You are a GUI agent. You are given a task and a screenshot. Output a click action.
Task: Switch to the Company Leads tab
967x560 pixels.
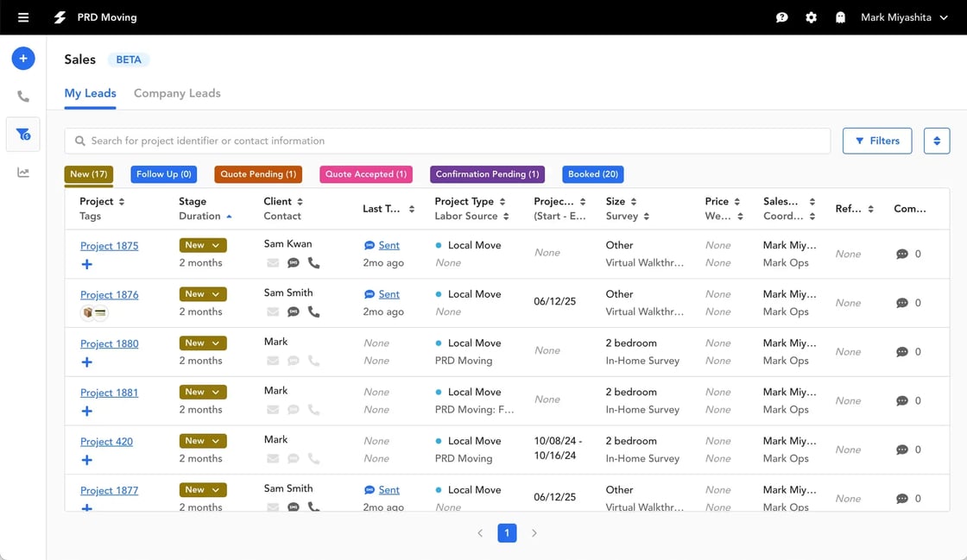click(176, 92)
